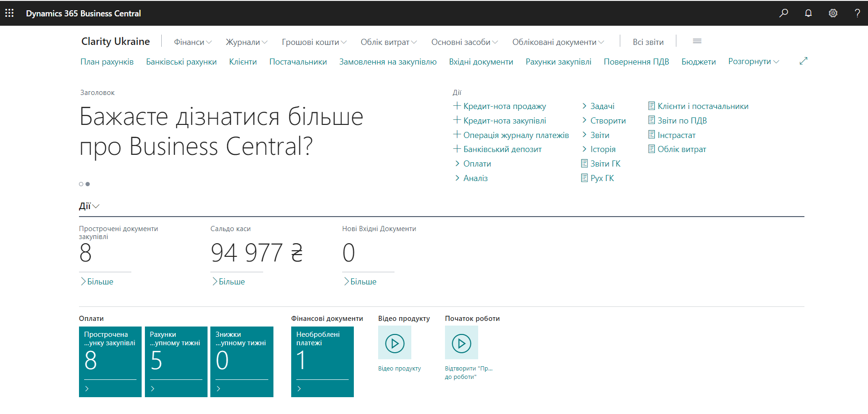Play the Початок роботи video tile
The width and height of the screenshot is (868, 414).
[x=461, y=343]
